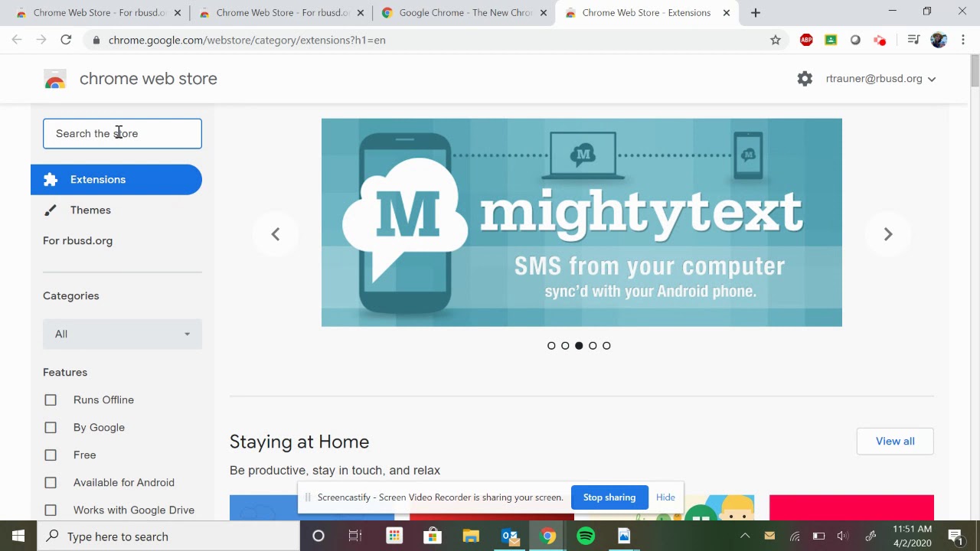Click the Windows taskbar search box
The width and height of the screenshot is (980, 551).
168,536
